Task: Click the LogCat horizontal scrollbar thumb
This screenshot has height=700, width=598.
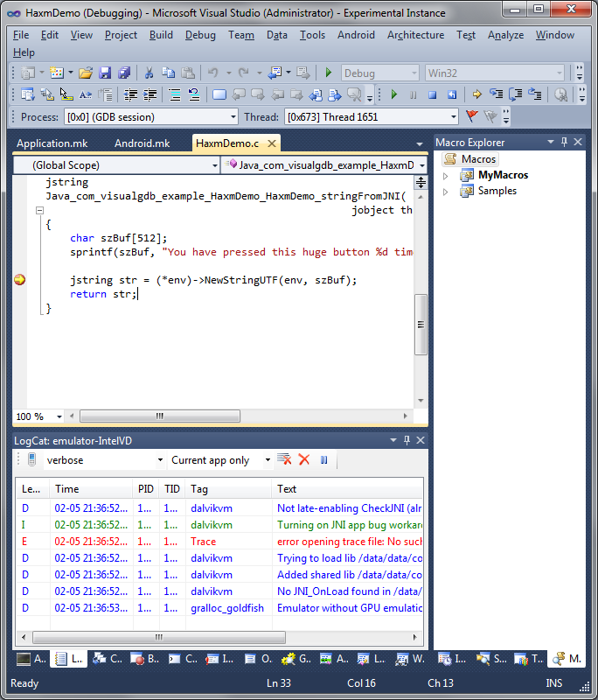Action: pyautogui.click(x=159, y=637)
